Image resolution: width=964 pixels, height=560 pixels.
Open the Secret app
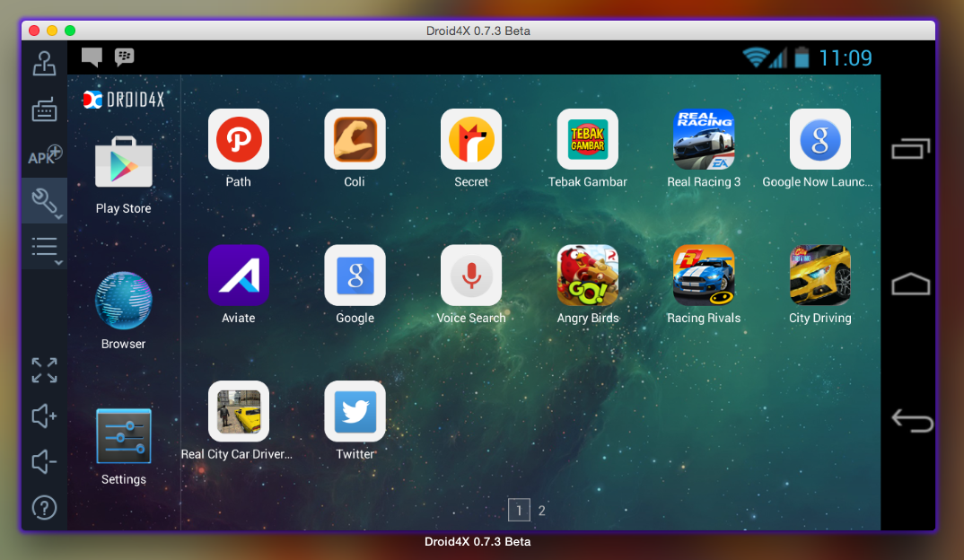[x=471, y=139]
